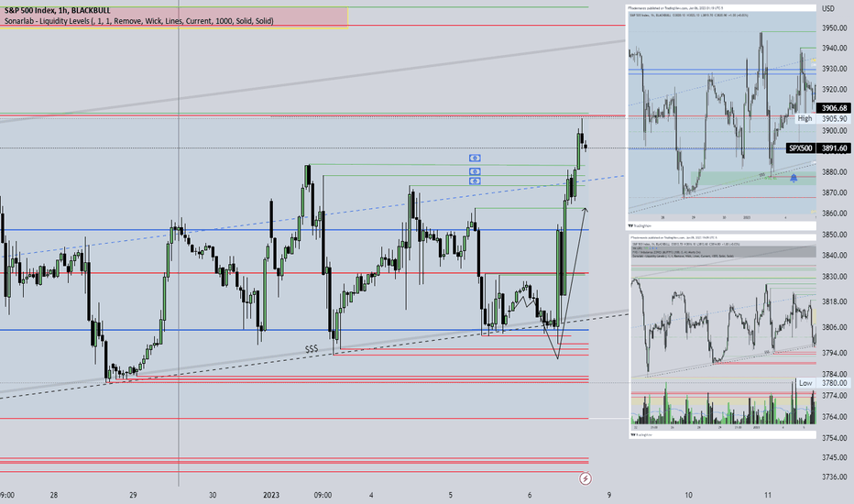Click 3870.00 on the price axis

tap(834, 192)
